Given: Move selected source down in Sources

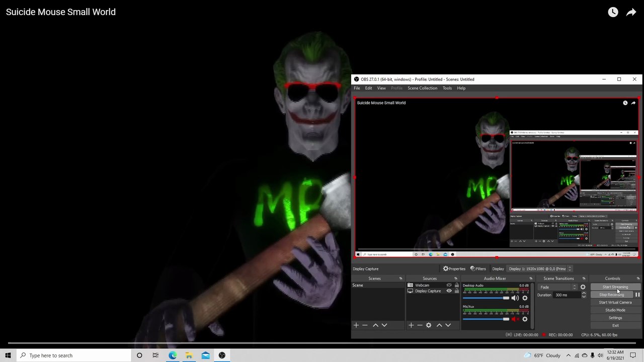Looking at the screenshot, I should coord(448,325).
